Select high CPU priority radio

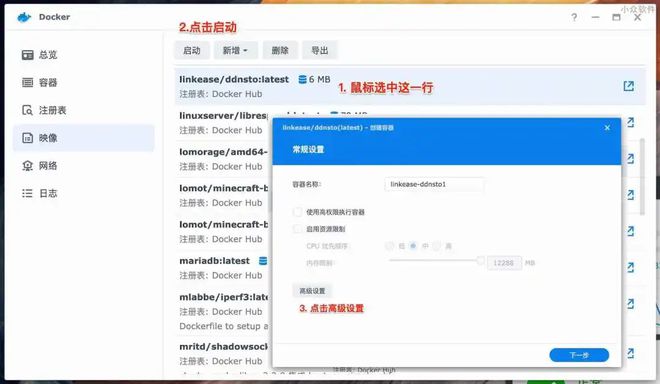coord(437,245)
